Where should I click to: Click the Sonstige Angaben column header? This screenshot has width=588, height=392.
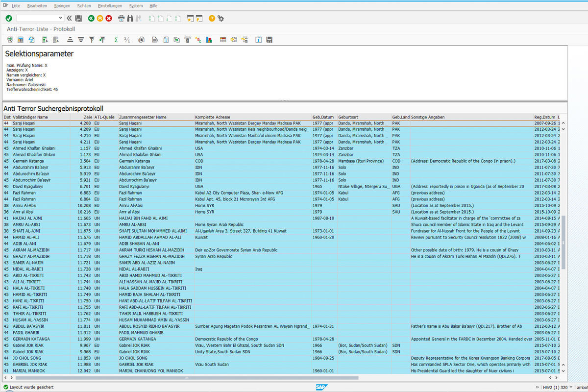point(471,117)
